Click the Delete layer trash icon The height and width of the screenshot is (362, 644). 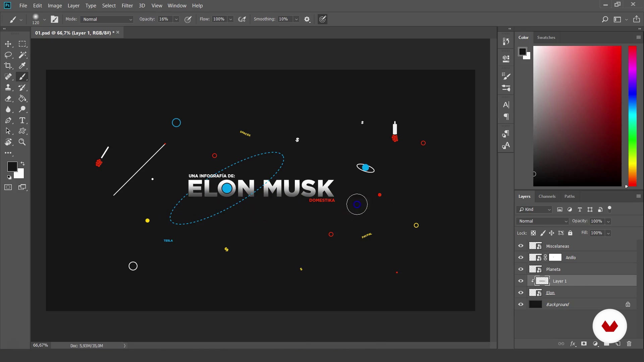tap(629, 344)
